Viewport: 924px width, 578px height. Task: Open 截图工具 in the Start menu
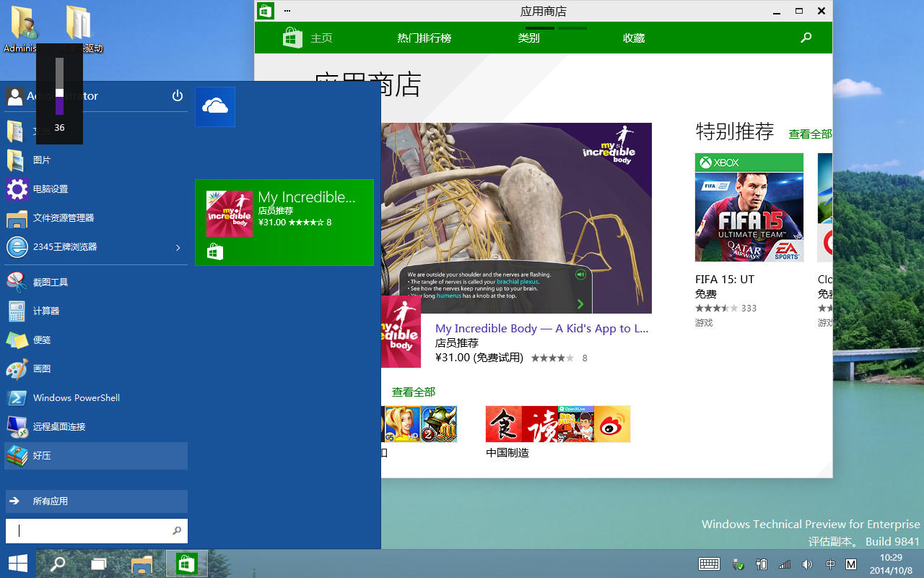point(96,282)
